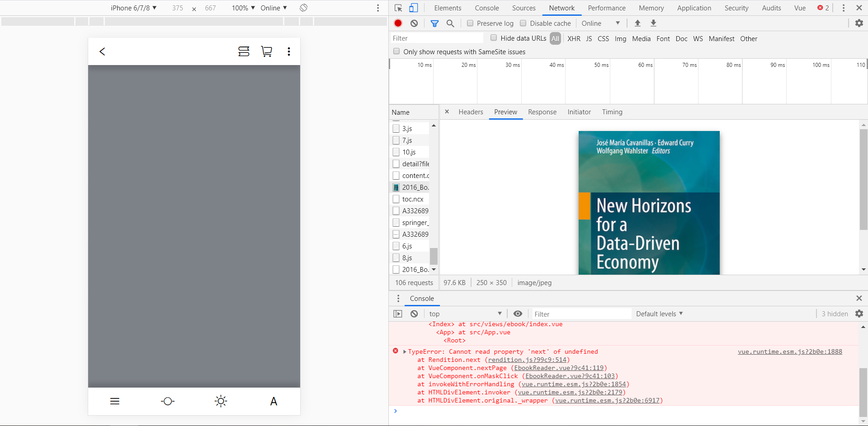Export the HAR file

[x=653, y=23]
